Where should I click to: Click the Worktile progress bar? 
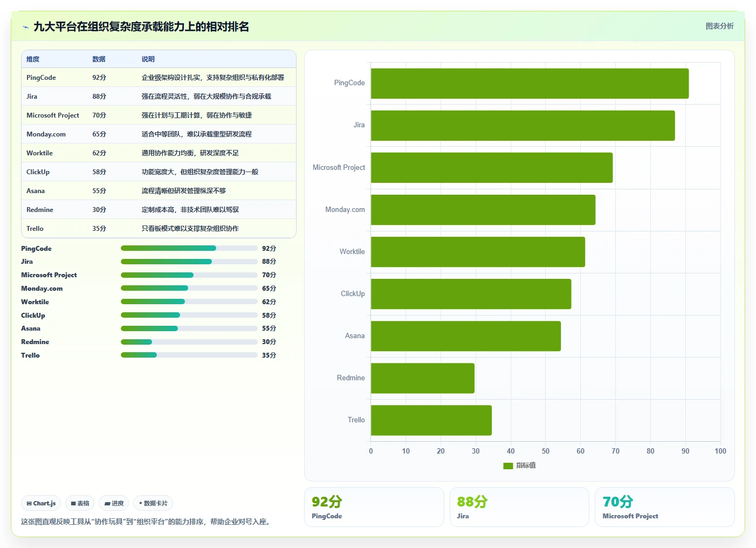coord(189,302)
